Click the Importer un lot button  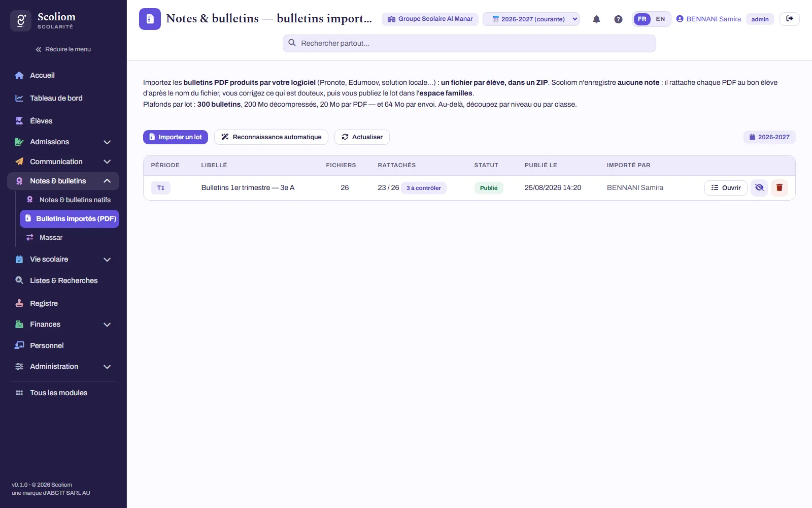[x=176, y=137]
